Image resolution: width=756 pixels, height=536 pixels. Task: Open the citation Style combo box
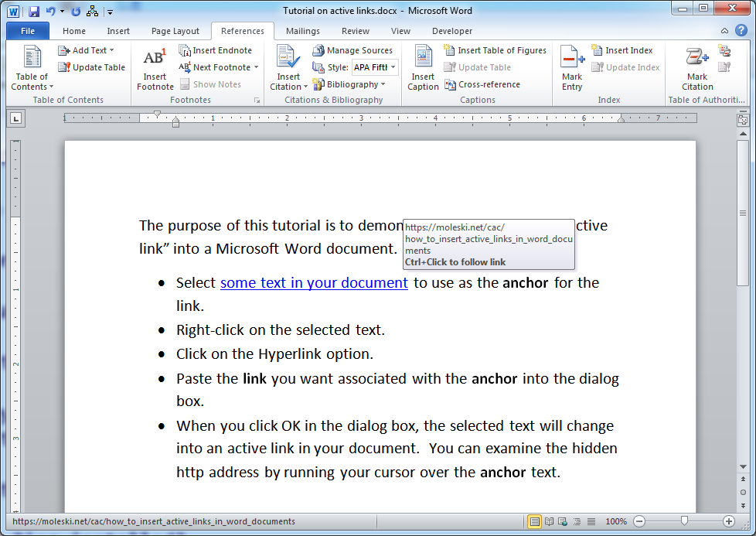point(375,67)
